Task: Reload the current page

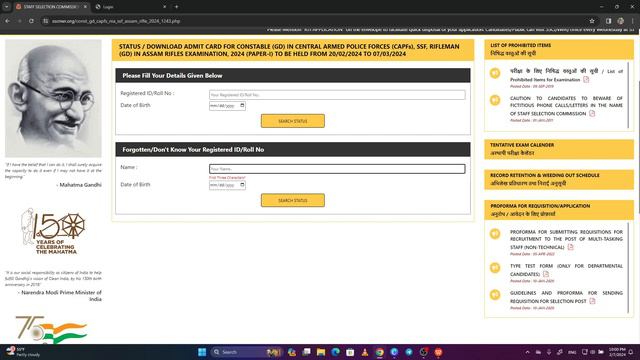Action: point(31,21)
